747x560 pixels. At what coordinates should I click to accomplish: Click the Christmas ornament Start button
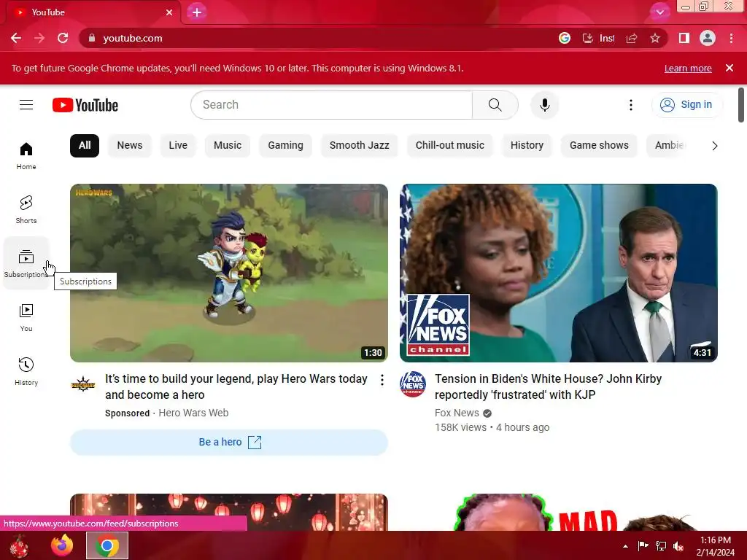pyautogui.click(x=20, y=545)
